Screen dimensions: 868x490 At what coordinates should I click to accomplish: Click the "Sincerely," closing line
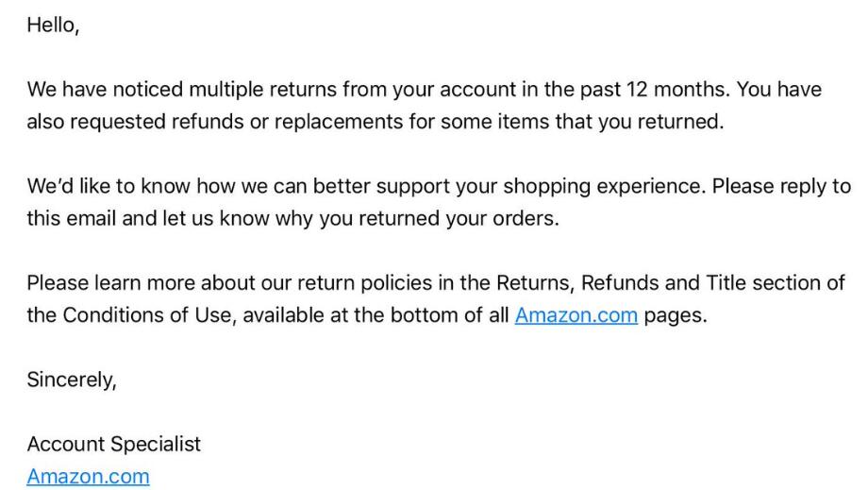click(72, 380)
